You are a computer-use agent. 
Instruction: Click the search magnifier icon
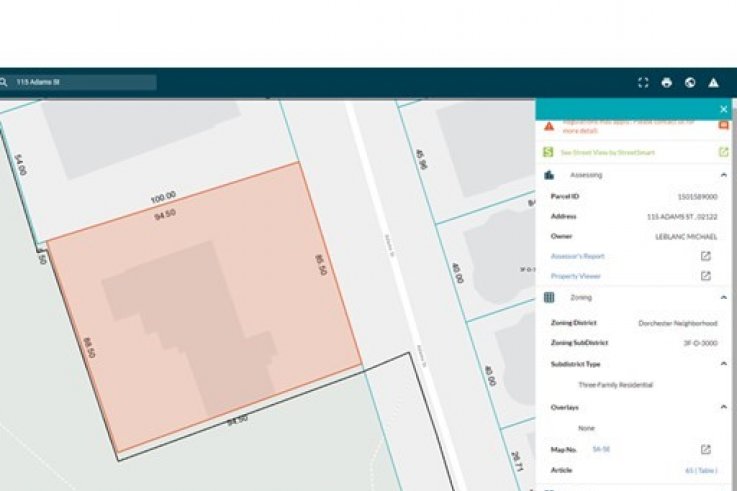(4, 82)
